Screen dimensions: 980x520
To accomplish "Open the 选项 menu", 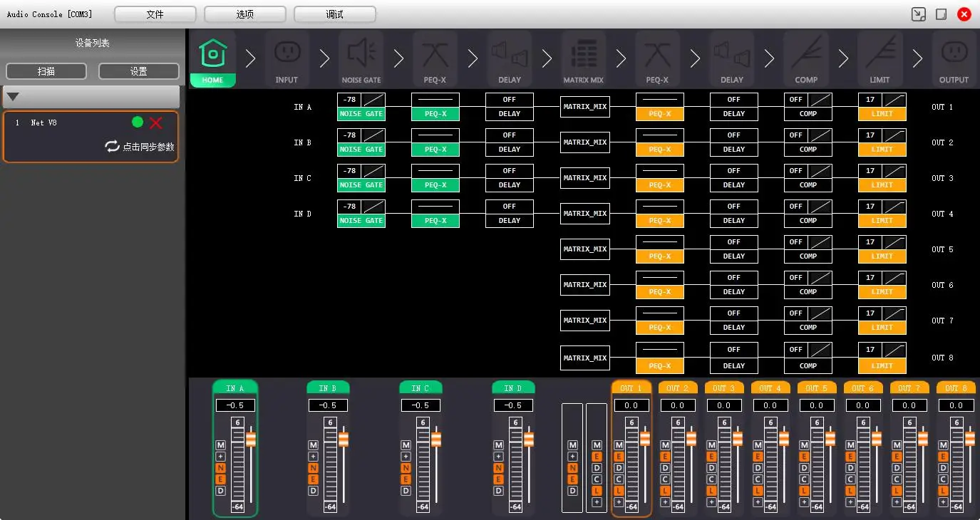I will [x=244, y=14].
